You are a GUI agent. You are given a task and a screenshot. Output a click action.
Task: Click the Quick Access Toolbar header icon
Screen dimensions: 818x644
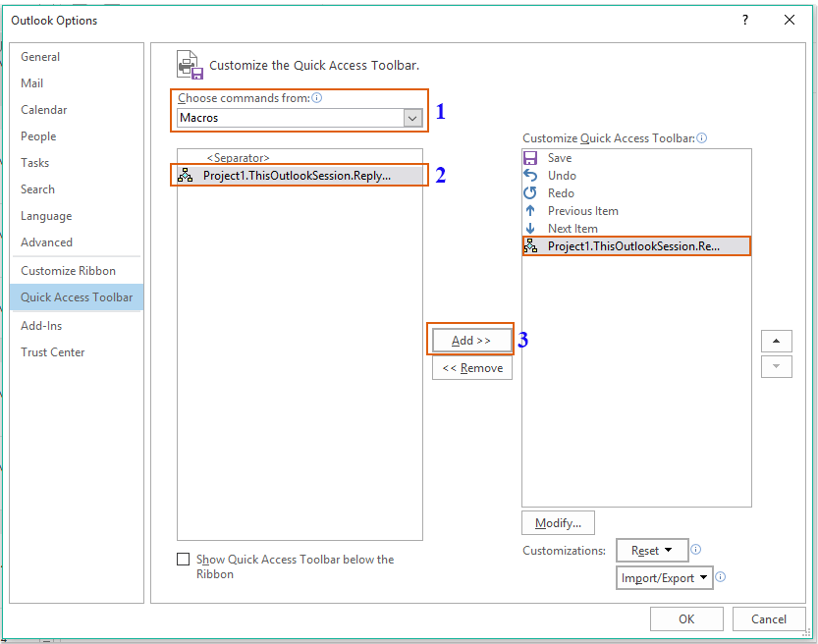coord(190,65)
